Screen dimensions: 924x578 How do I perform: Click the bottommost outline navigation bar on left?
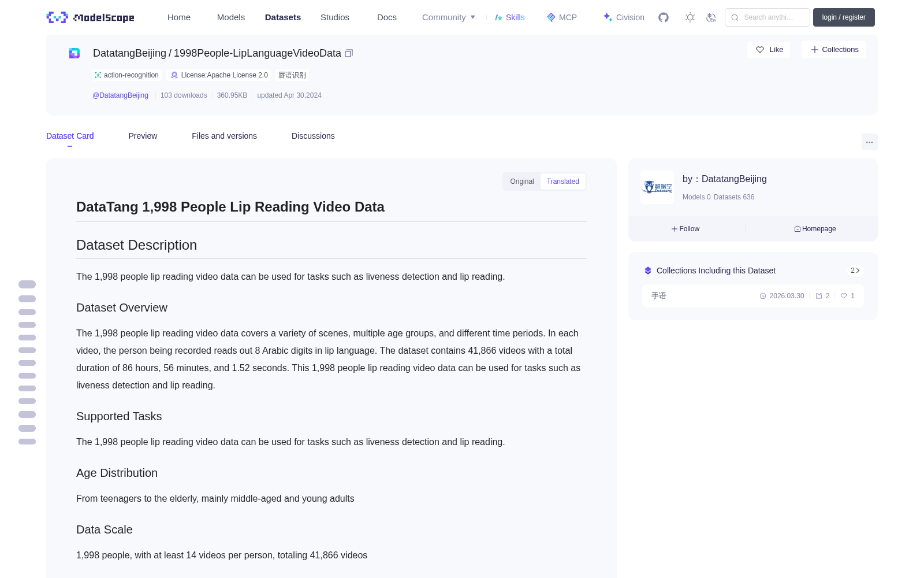coord(27,442)
